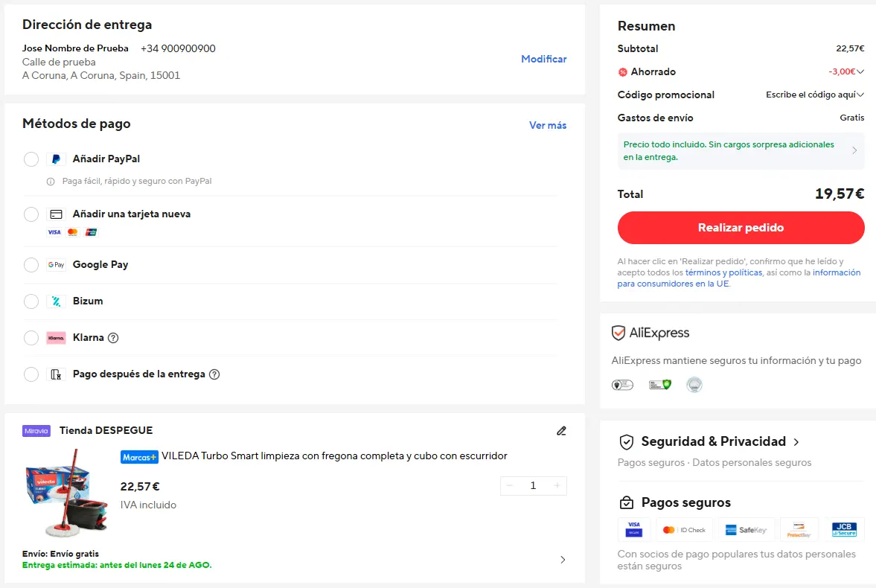Viewport: 876px width, 588px height.
Task: Open shipping options chevron for Envío gratis
Action: point(563,560)
